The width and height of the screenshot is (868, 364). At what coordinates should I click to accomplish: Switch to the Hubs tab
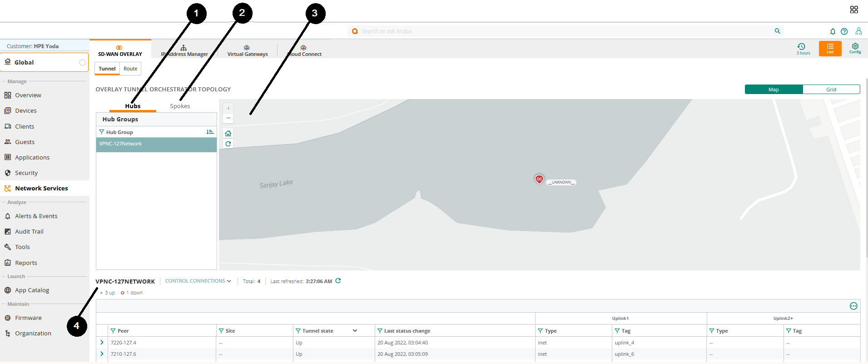[133, 106]
